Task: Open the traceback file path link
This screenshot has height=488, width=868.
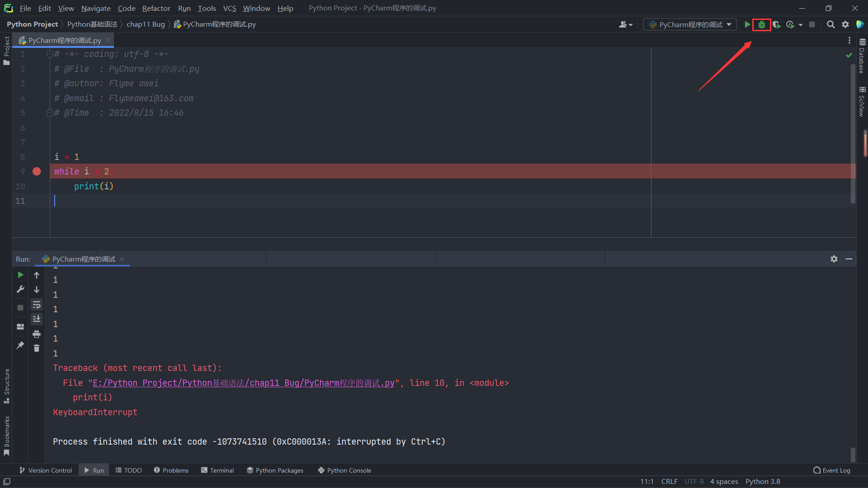Action: click(x=243, y=383)
